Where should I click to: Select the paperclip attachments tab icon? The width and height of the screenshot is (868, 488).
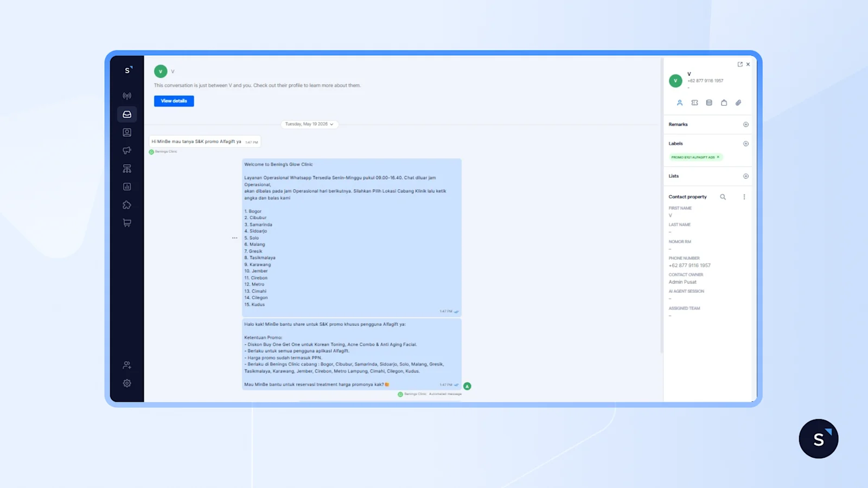(738, 102)
